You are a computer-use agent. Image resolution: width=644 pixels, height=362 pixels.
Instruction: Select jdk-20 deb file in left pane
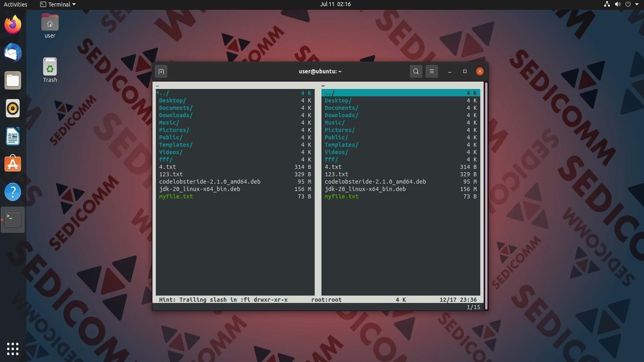[235, 189]
